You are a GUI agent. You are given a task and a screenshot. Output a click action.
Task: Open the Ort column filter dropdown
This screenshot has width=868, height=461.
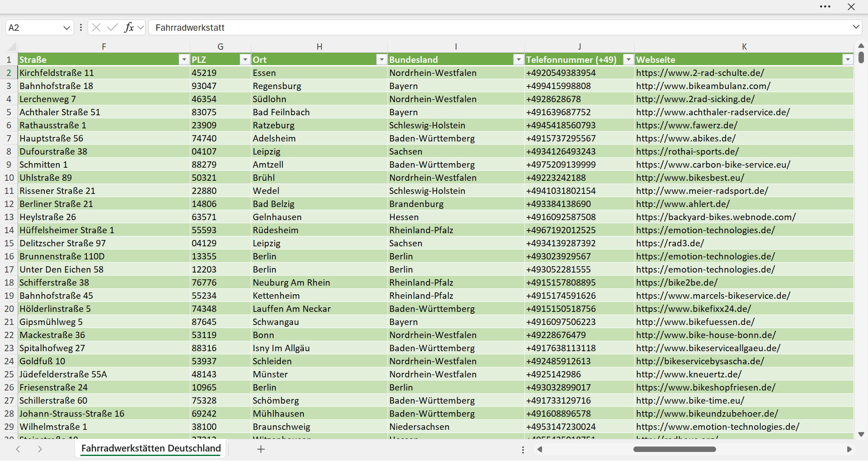(382, 60)
